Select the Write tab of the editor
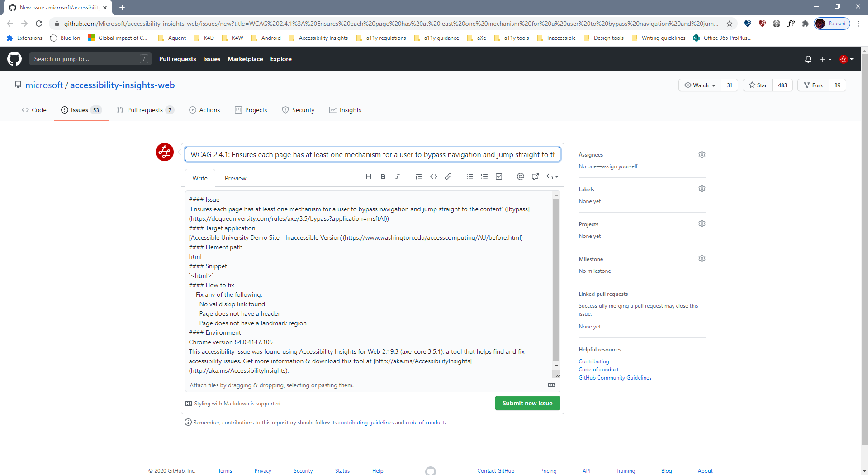The height and width of the screenshot is (475, 868). coord(200,178)
